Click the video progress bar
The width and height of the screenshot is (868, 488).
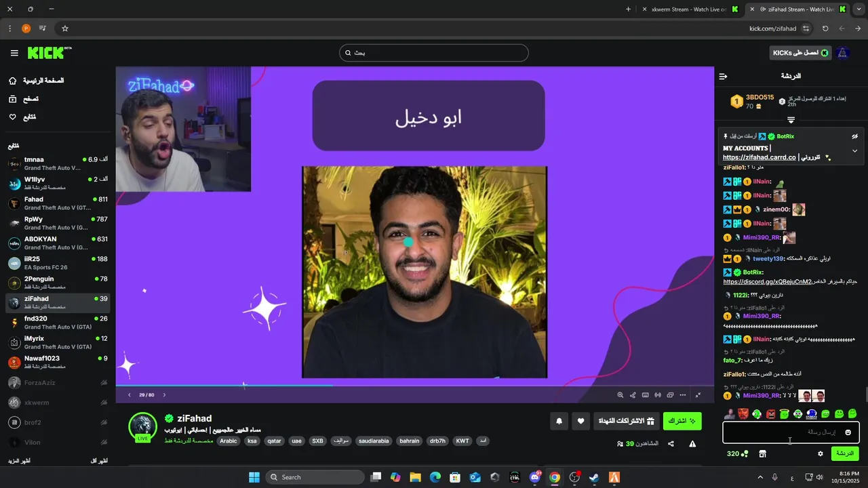pos(414,386)
